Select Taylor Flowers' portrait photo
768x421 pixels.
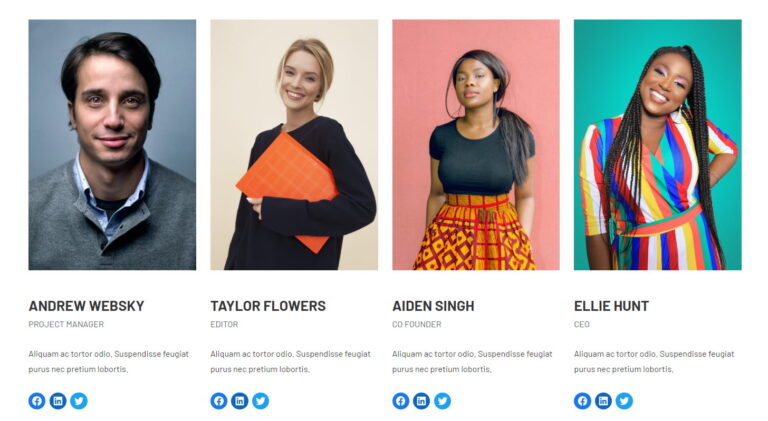coord(294,145)
